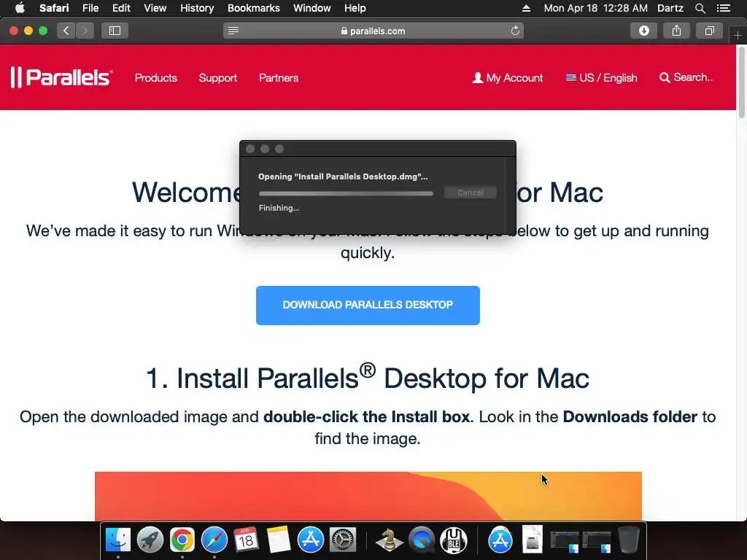Open the Safari application menu
The width and height of the screenshot is (747, 560).
coord(54,8)
